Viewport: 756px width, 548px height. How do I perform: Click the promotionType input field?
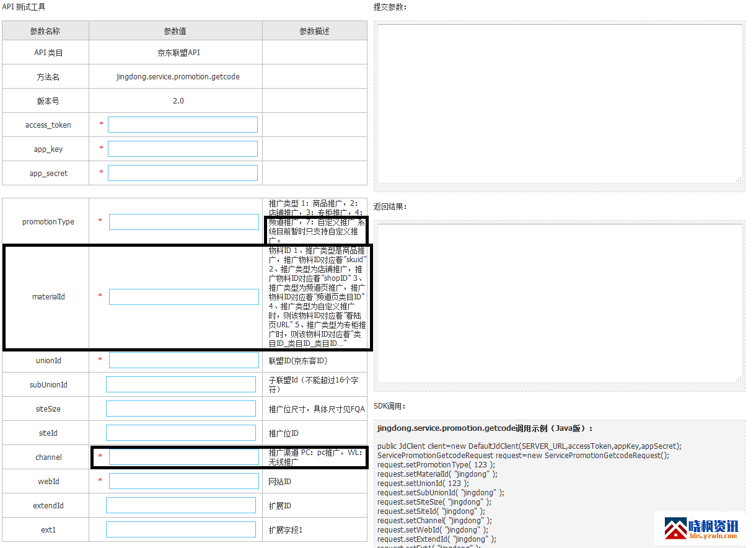pos(184,222)
